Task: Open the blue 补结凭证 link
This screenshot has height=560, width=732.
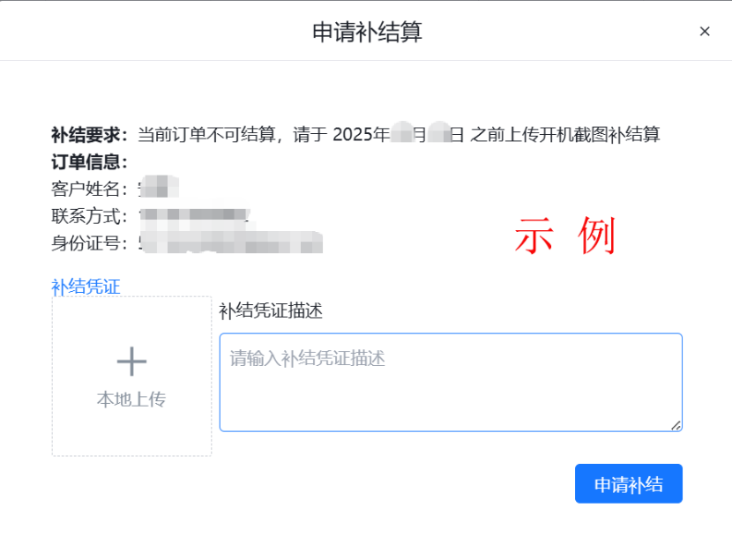Action: (x=86, y=286)
